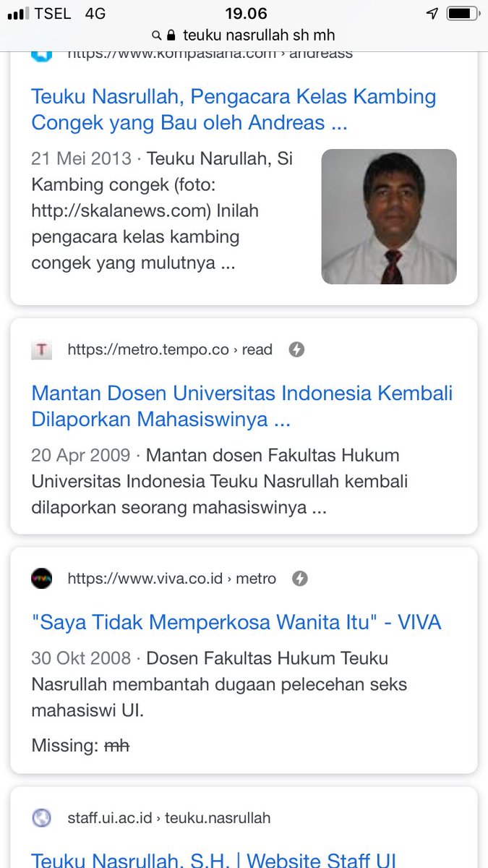Image resolution: width=488 pixels, height=868 pixels.
Task: Tap the location arrow status icon
Action: (432, 14)
